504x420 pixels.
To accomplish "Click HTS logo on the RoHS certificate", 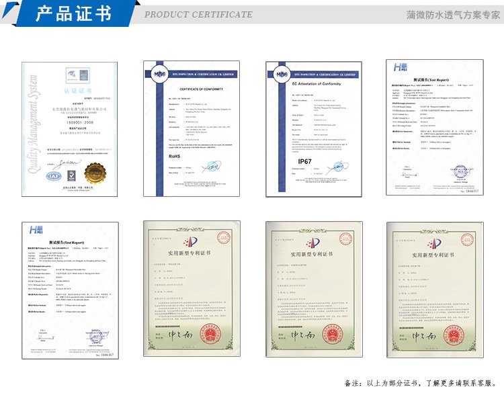I will click(x=160, y=73).
